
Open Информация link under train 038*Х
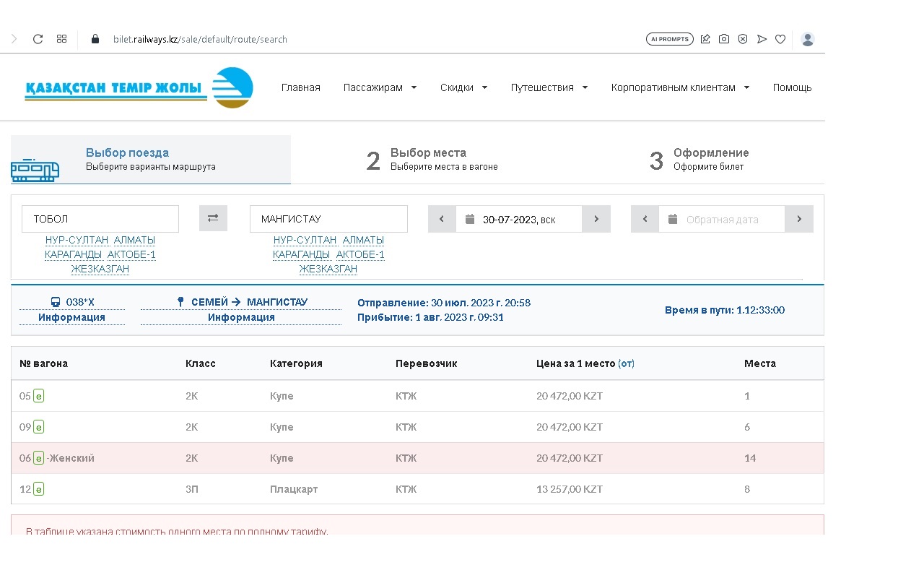click(71, 317)
